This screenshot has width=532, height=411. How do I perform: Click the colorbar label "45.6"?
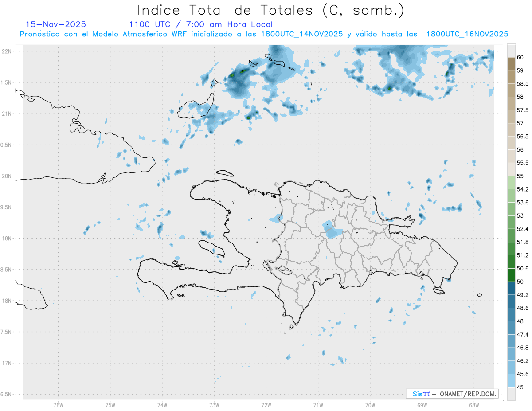(522, 374)
